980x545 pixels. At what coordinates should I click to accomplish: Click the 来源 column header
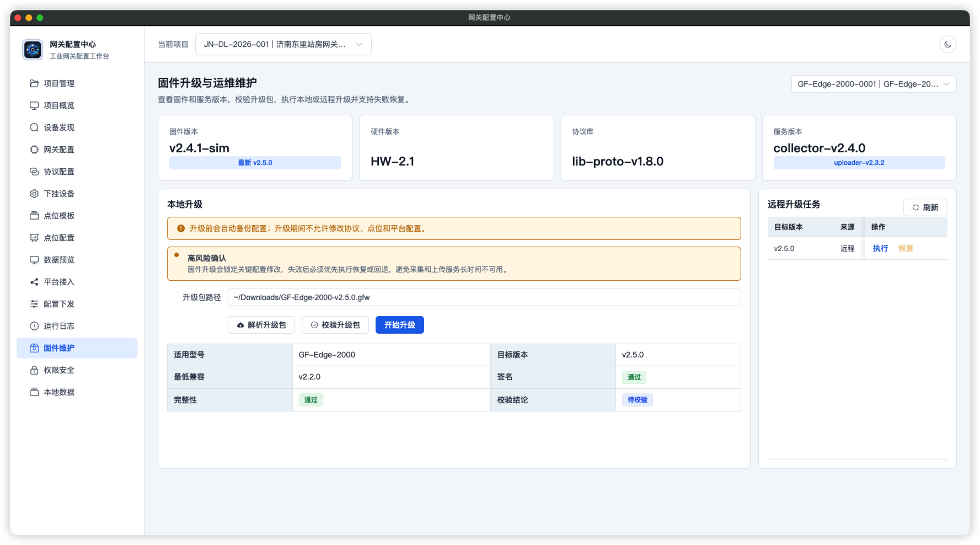click(847, 227)
